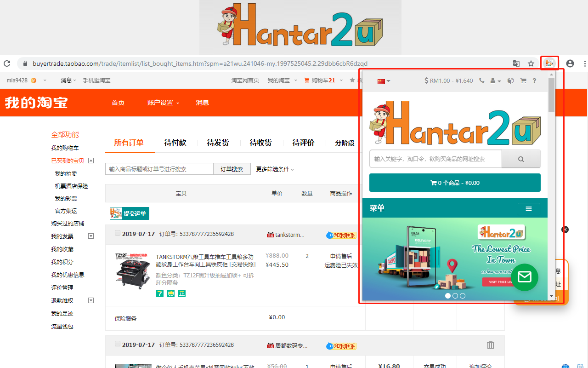This screenshot has width=588, height=368.
Task: Open the 消息 dropdown in top bar
Action: click(x=68, y=80)
